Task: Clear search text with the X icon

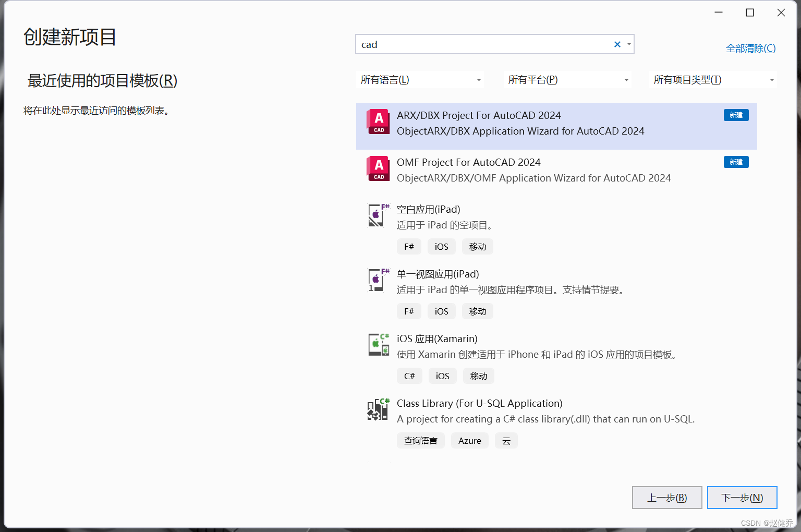Action: [617, 44]
